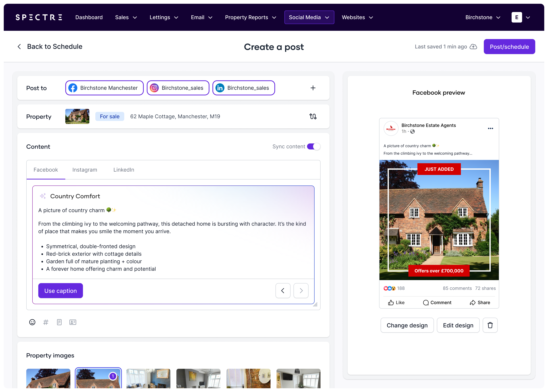
Task: Deselect Birchstone Manchester Facebook account
Action: pyautogui.click(x=104, y=88)
